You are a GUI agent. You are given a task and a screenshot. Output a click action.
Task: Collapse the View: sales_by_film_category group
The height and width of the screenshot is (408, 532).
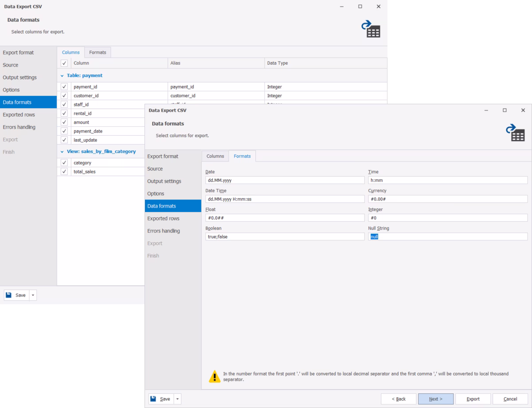pyautogui.click(x=62, y=152)
